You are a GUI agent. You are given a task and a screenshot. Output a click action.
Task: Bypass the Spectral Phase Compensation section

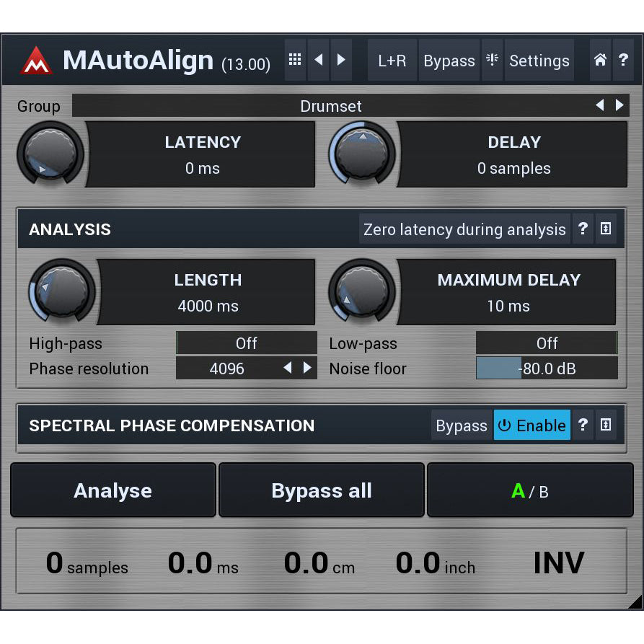click(462, 425)
